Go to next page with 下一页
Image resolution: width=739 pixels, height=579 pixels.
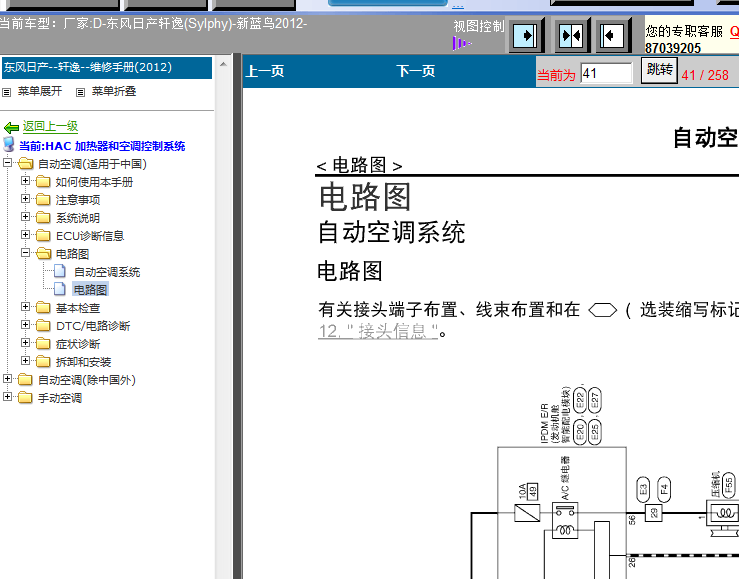click(416, 72)
